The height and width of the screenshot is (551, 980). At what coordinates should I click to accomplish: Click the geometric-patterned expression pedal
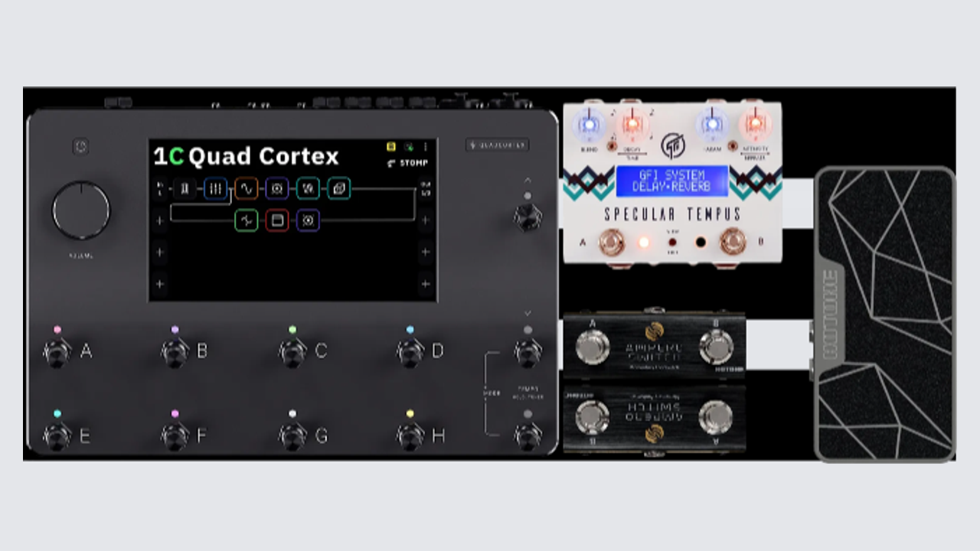click(885, 314)
